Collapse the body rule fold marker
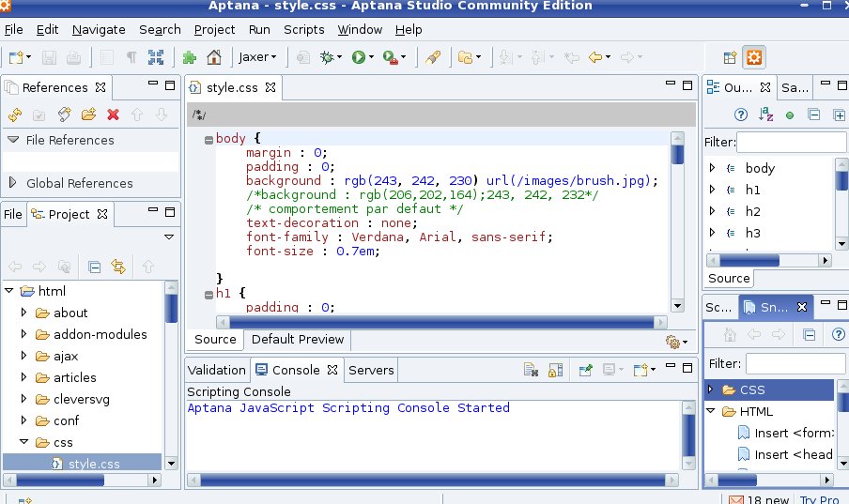Viewport: 849px width, 504px height. [x=208, y=140]
